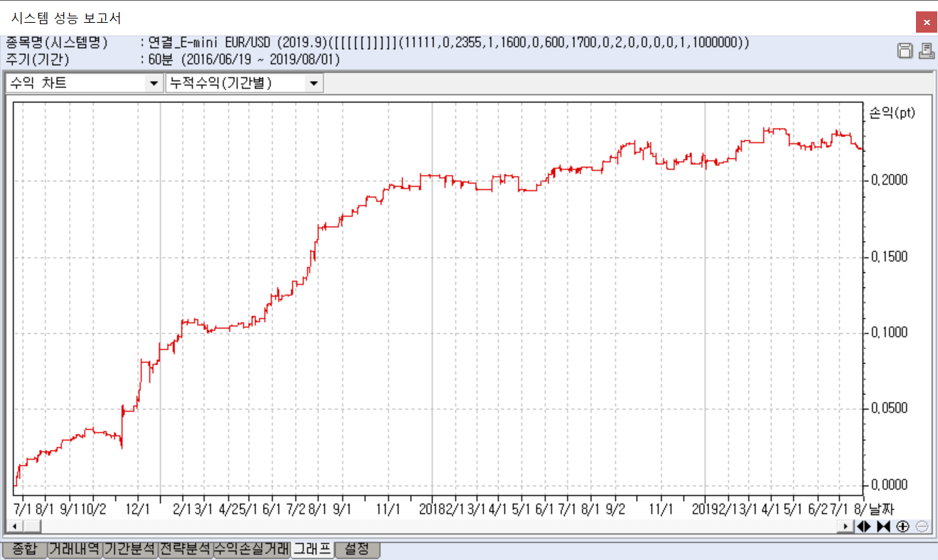938x560 pixels.
Task: Click the compress chart bowtie icon
Action: (883, 527)
